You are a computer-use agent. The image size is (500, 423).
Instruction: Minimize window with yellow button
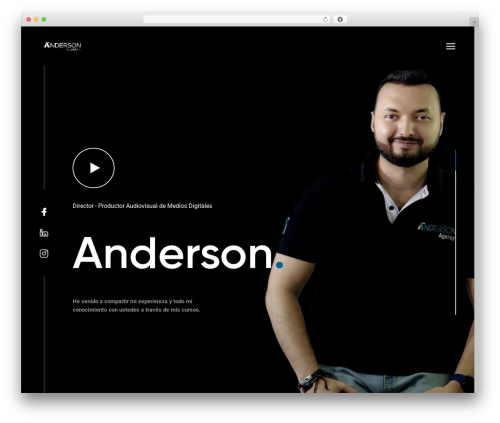coord(36,19)
